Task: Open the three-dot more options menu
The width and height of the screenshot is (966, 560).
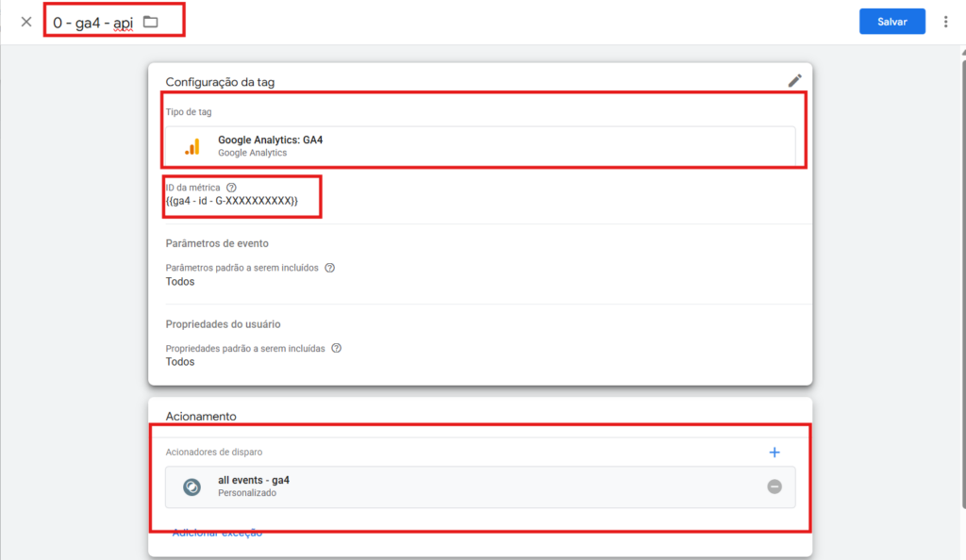Action: [x=945, y=22]
